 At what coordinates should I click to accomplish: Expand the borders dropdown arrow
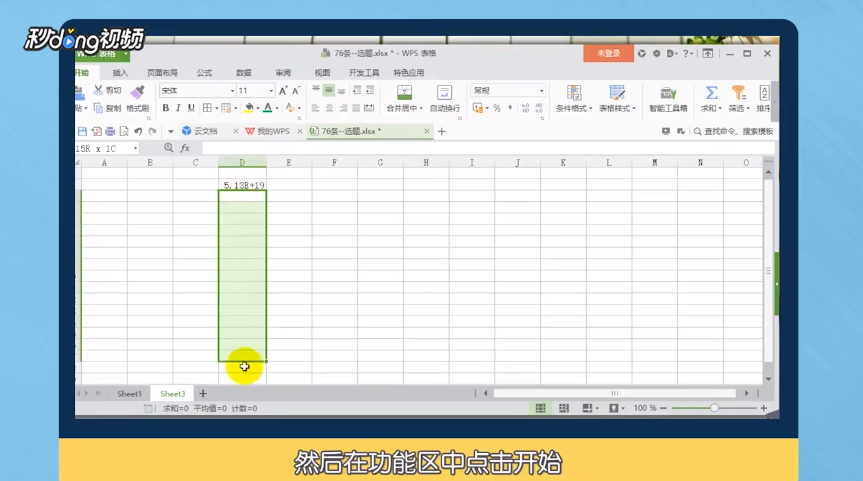click(x=216, y=108)
